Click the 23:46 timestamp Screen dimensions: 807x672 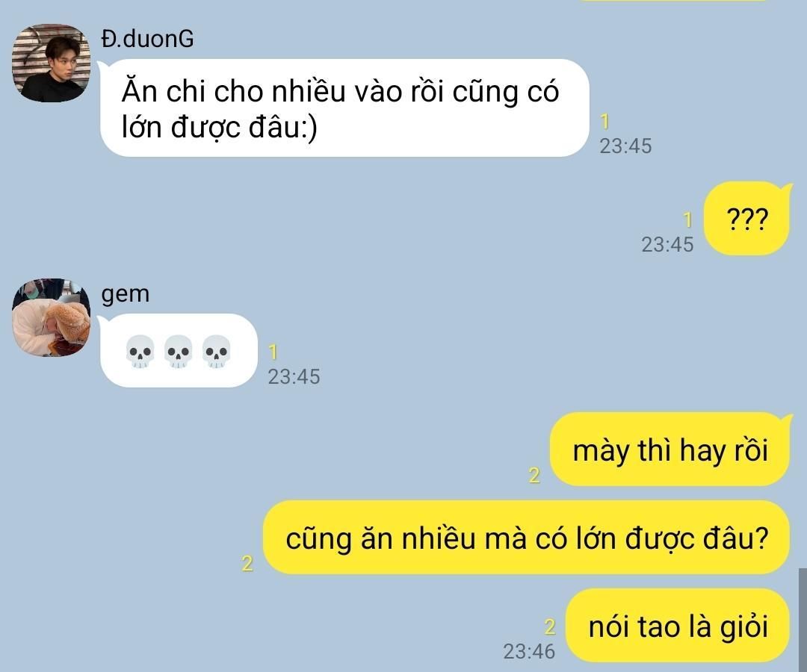529,652
